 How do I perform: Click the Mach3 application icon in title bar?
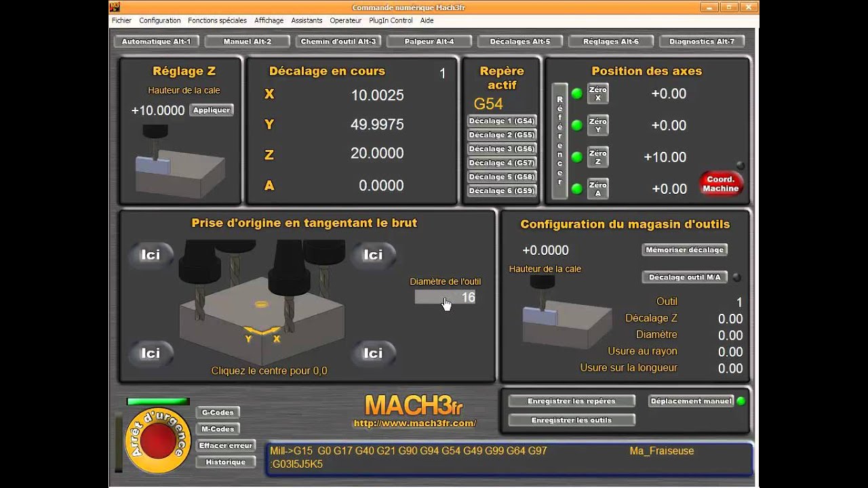click(x=115, y=7)
